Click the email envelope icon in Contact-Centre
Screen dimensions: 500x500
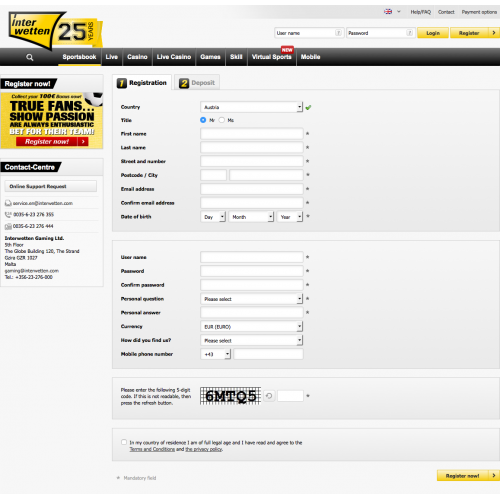click(x=8, y=203)
